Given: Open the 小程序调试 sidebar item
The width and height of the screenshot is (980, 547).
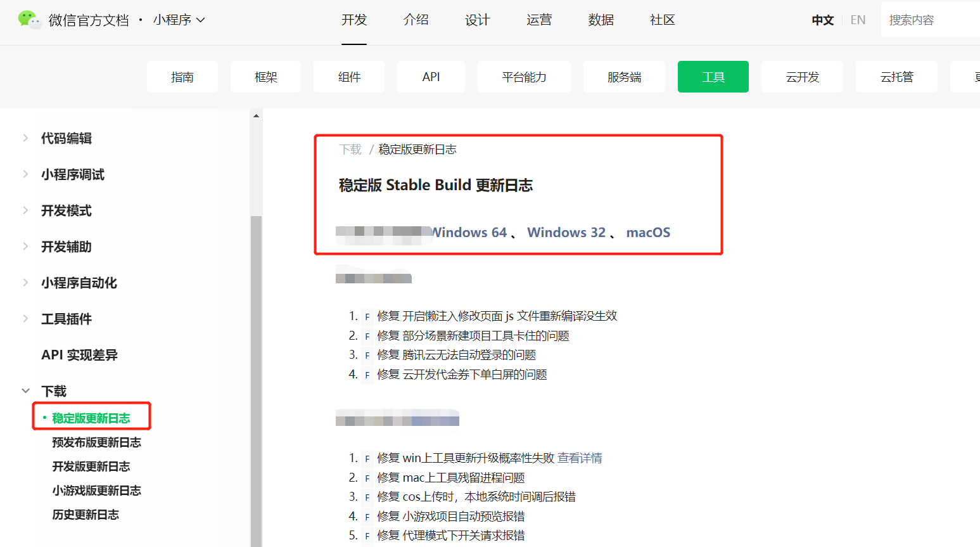Looking at the screenshot, I should click(73, 174).
